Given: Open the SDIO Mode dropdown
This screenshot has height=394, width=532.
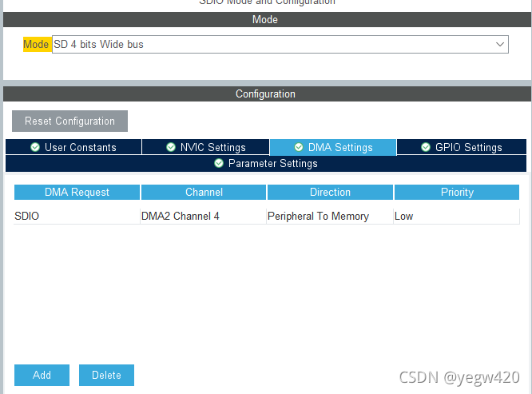Looking at the screenshot, I should (x=280, y=45).
